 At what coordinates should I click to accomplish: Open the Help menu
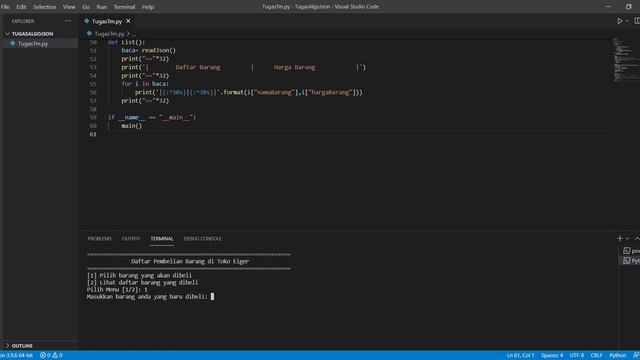[148, 7]
